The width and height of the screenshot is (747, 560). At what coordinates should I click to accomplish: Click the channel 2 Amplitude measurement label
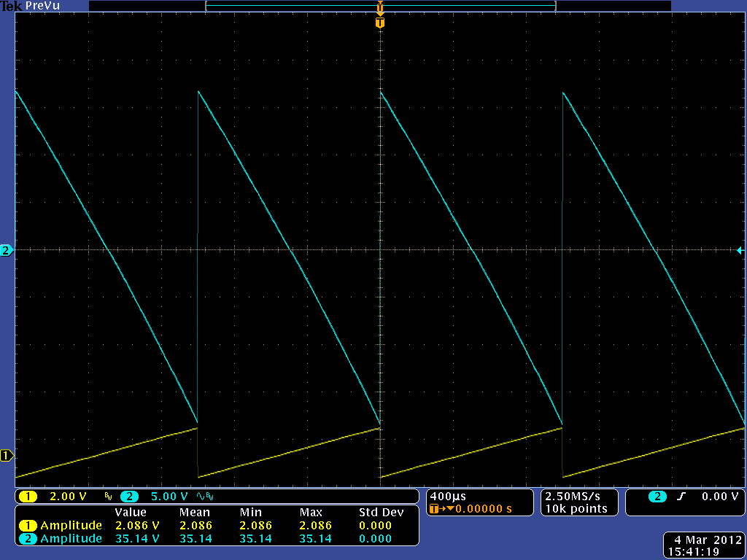tap(71, 539)
